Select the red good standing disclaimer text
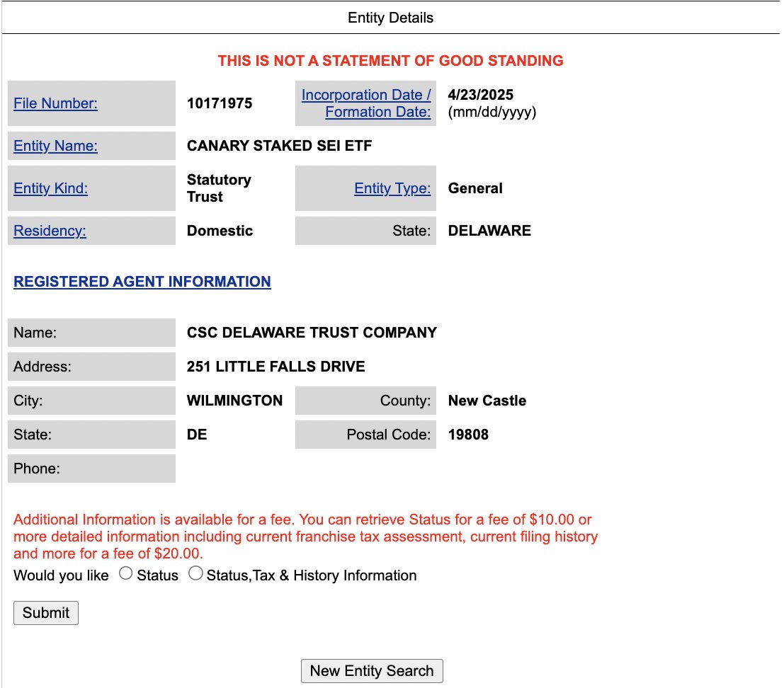The width and height of the screenshot is (784, 688). click(x=392, y=61)
